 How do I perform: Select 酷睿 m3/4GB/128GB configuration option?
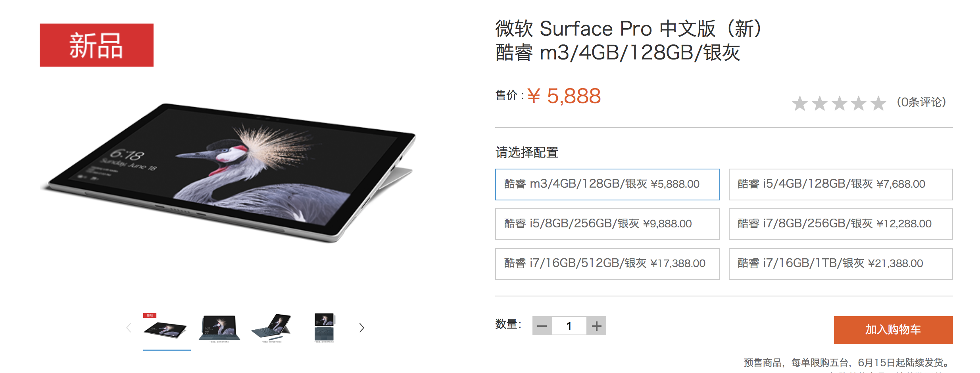(607, 185)
